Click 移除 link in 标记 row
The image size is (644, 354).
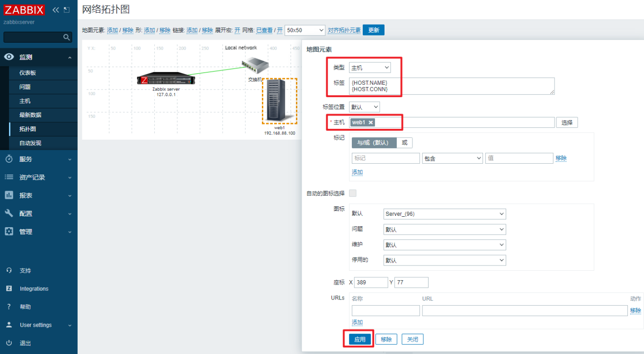point(561,158)
